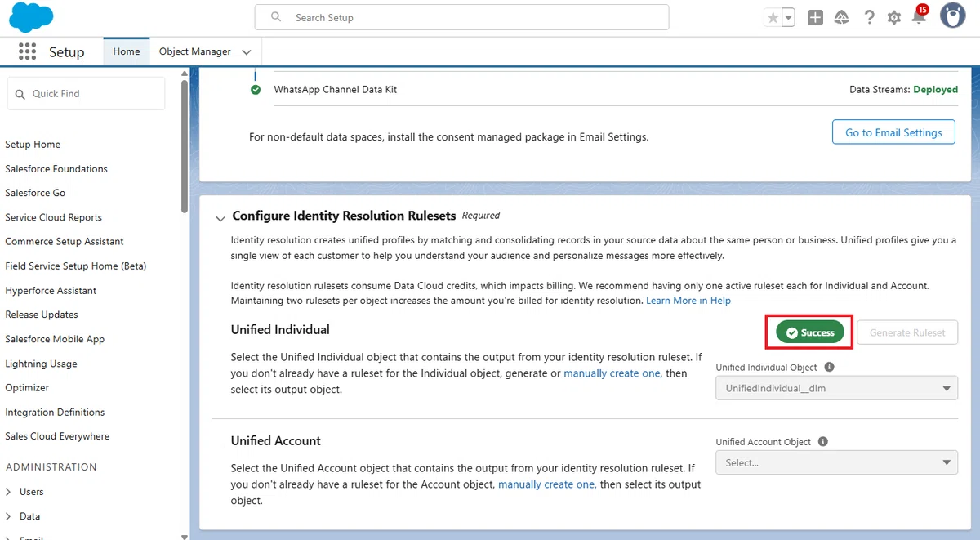Click Go to Email Settings button
The height and width of the screenshot is (540, 980).
click(893, 132)
